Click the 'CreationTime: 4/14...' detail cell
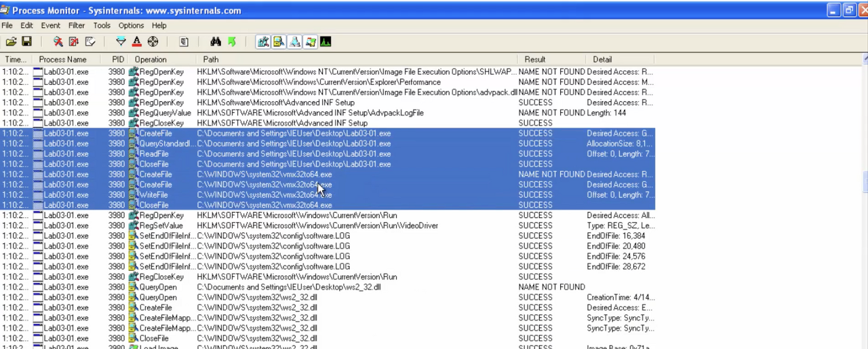 [x=620, y=297]
